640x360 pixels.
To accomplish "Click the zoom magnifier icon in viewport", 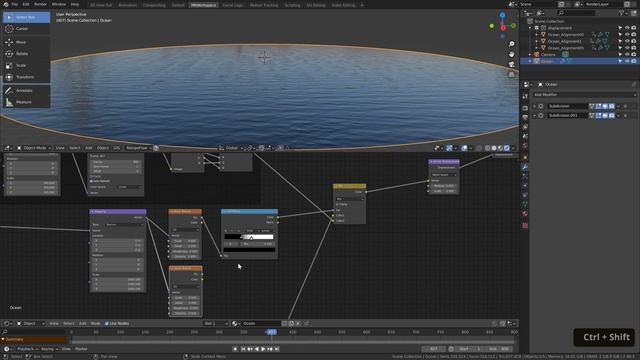I will pos(511,44).
